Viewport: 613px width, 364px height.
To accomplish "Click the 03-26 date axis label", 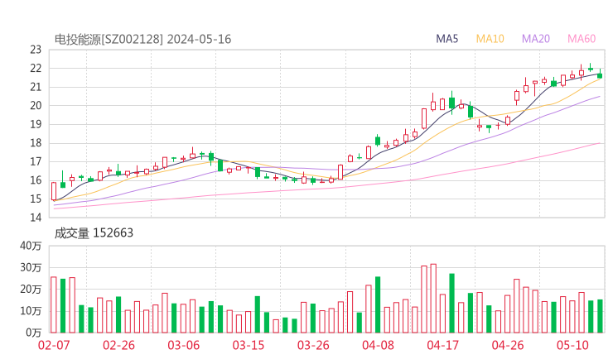I will 313,345.
